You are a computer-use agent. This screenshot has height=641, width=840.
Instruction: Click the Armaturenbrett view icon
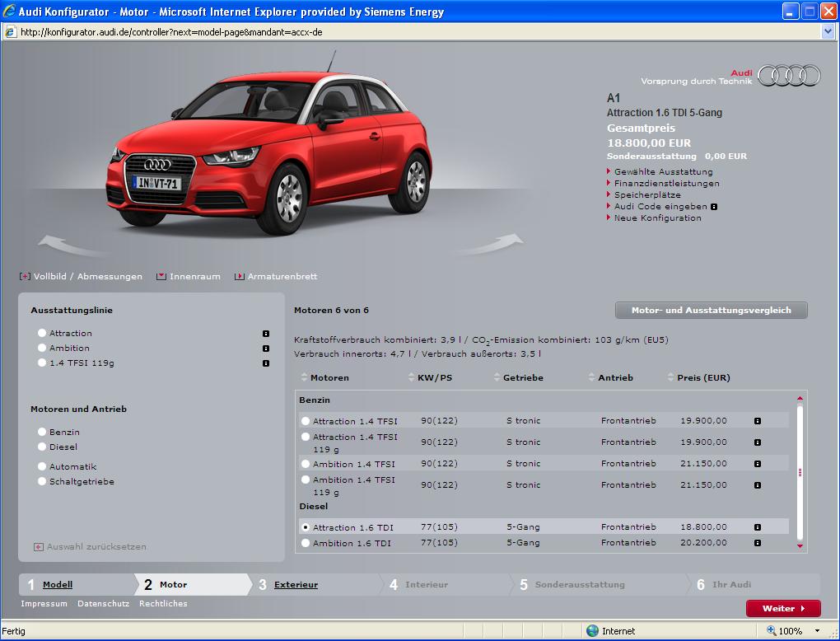click(x=240, y=277)
